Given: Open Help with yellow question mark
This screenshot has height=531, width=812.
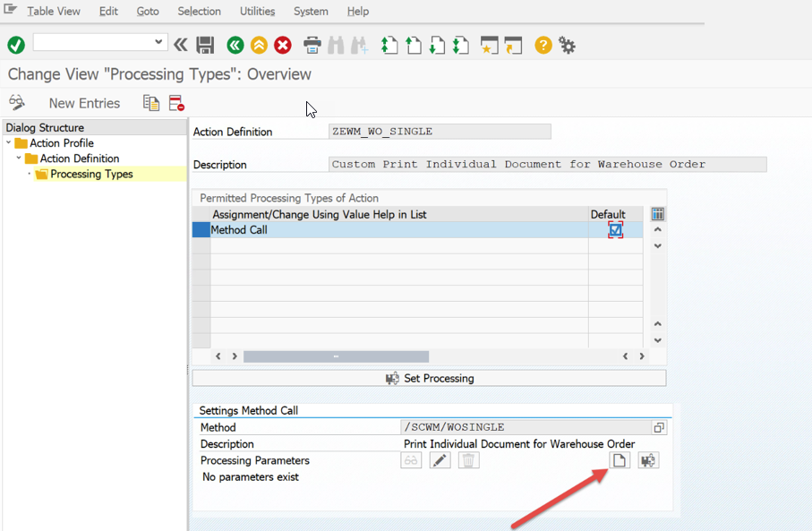Looking at the screenshot, I should click(x=543, y=45).
